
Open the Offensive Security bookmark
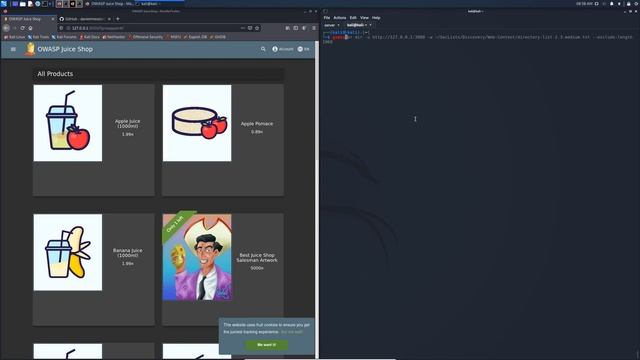point(146,37)
